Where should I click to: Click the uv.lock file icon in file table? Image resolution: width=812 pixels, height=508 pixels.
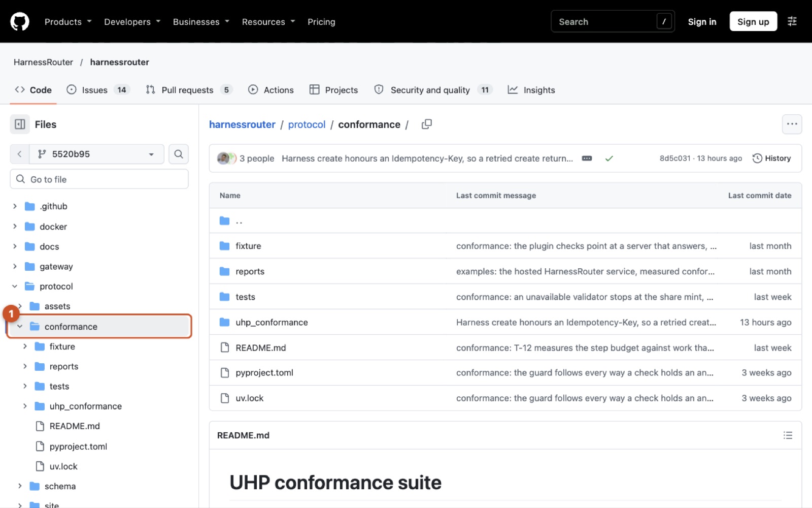pyautogui.click(x=224, y=398)
